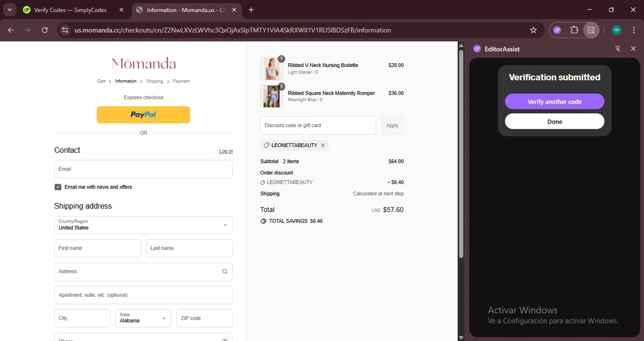Viewport: 644px width, 341px height.
Task: Click the Verification submitted heading
Action: click(x=555, y=77)
